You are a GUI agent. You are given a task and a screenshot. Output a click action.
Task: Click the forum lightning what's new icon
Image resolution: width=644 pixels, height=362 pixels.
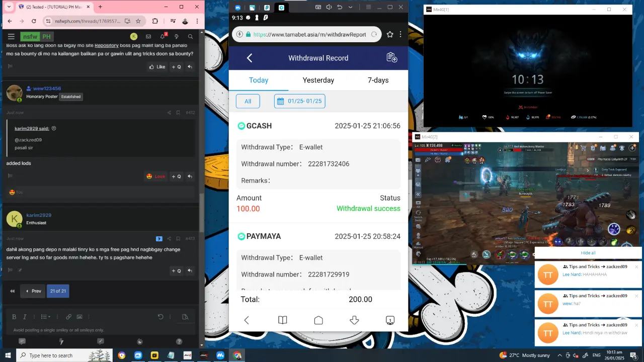tap(177, 37)
